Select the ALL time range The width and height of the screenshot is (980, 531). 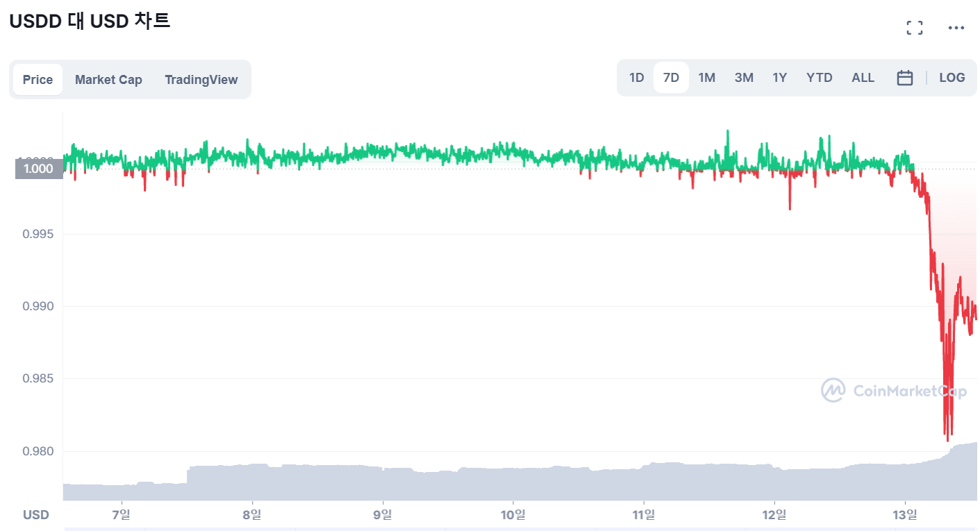(863, 78)
